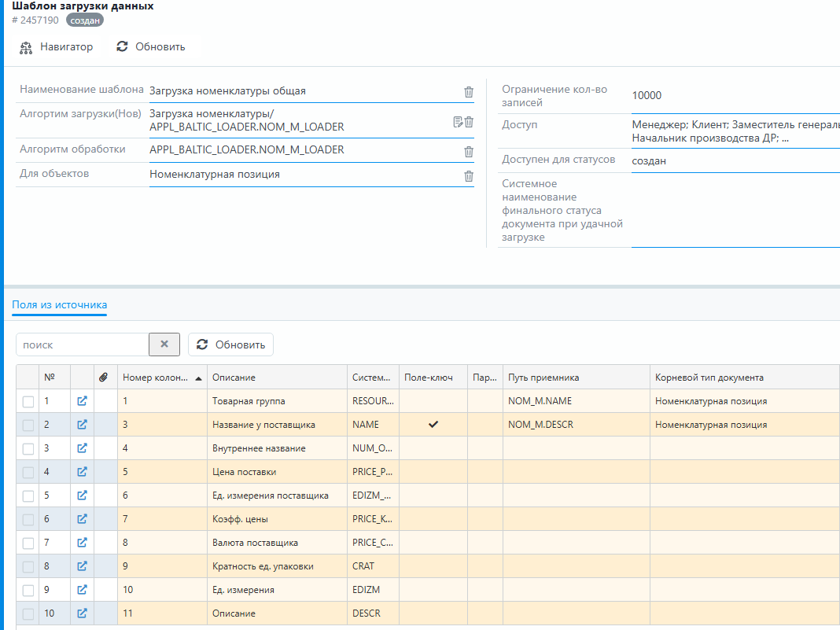Click the Описание column header
This screenshot has width=840, height=630.
234,378
